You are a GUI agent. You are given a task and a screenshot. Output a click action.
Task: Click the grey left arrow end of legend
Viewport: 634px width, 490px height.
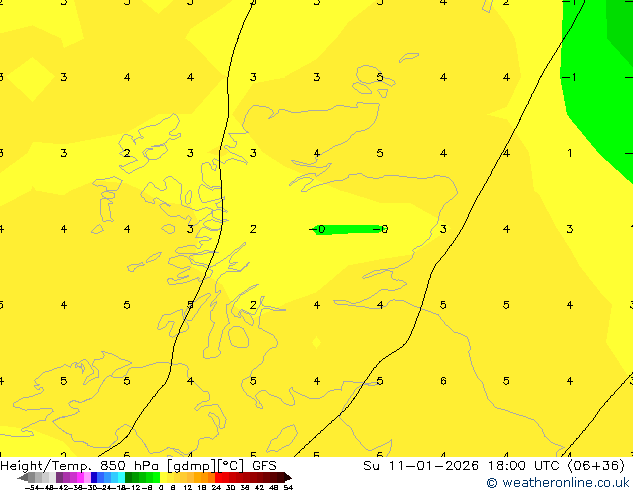[23, 477]
